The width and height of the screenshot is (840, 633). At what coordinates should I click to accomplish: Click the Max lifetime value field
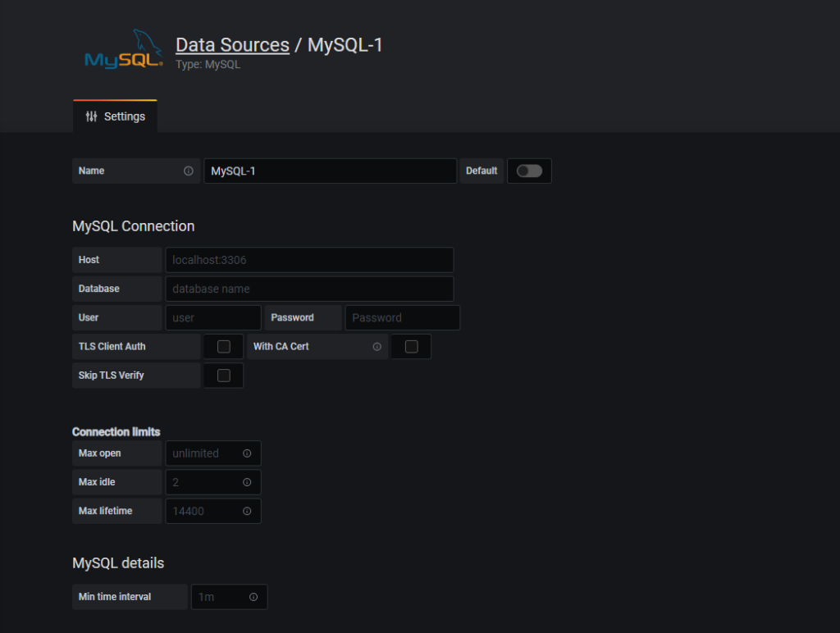(x=205, y=510)
